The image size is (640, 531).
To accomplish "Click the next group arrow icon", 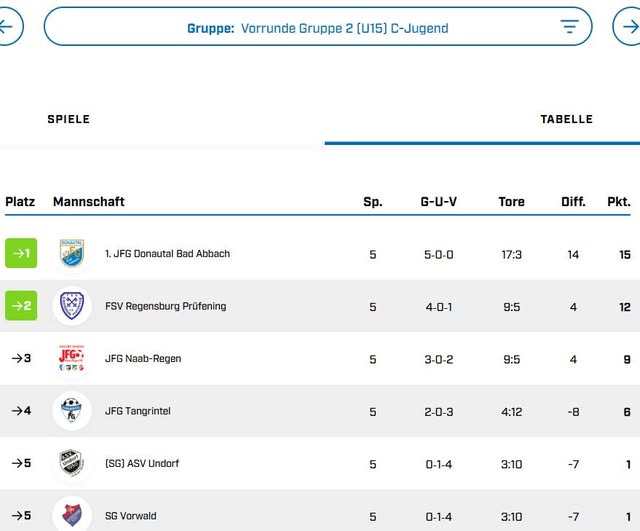I will tap(627, 27).
